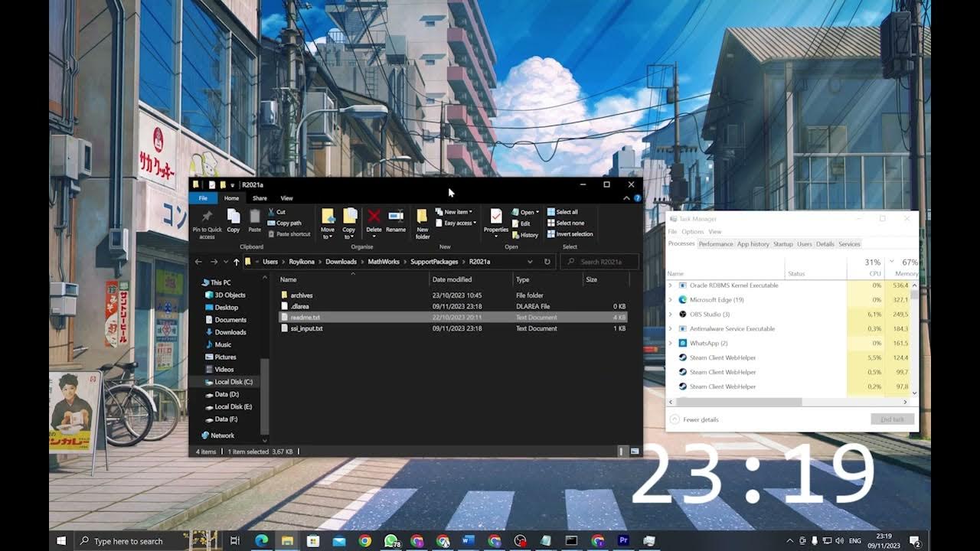Click the End task button
Viewport: 980px width, 551px height.
pos(892,419)
